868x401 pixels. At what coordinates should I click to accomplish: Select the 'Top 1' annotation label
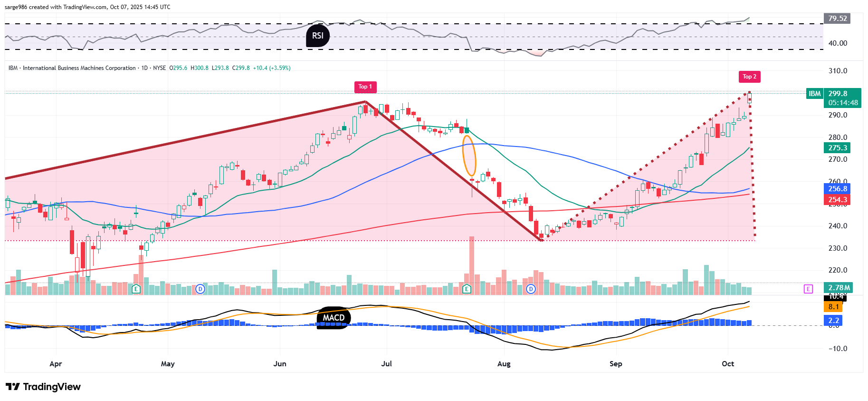(365, 87)
